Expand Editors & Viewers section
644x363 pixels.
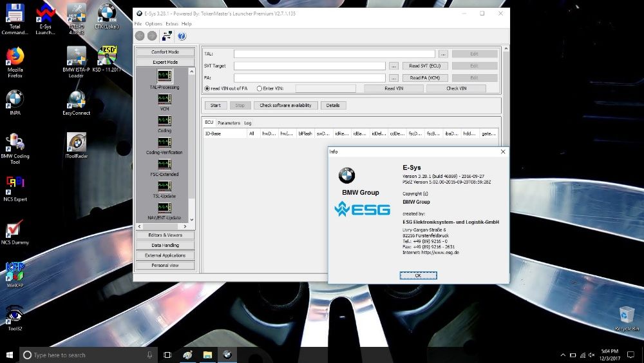pos(165,235)
